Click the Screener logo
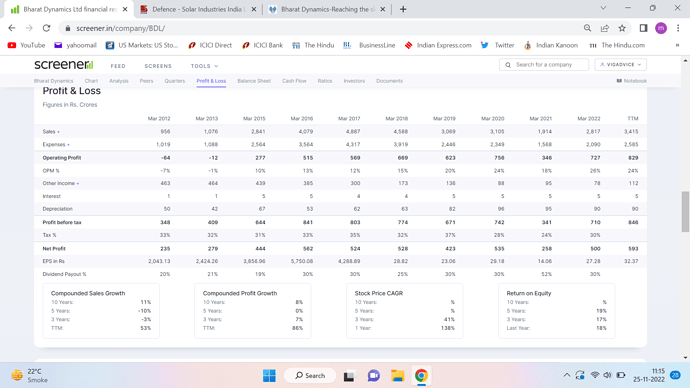690x388 pixels. (64, 65)
